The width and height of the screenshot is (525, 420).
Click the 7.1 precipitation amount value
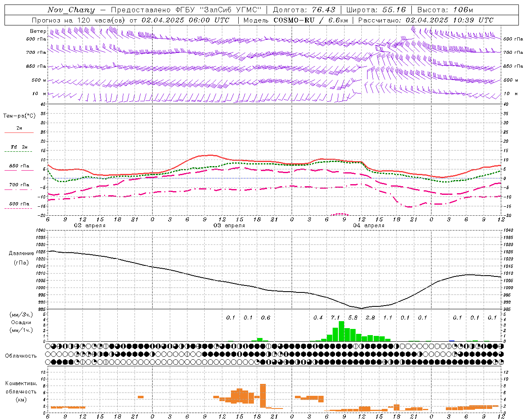[x=336, y=318]
